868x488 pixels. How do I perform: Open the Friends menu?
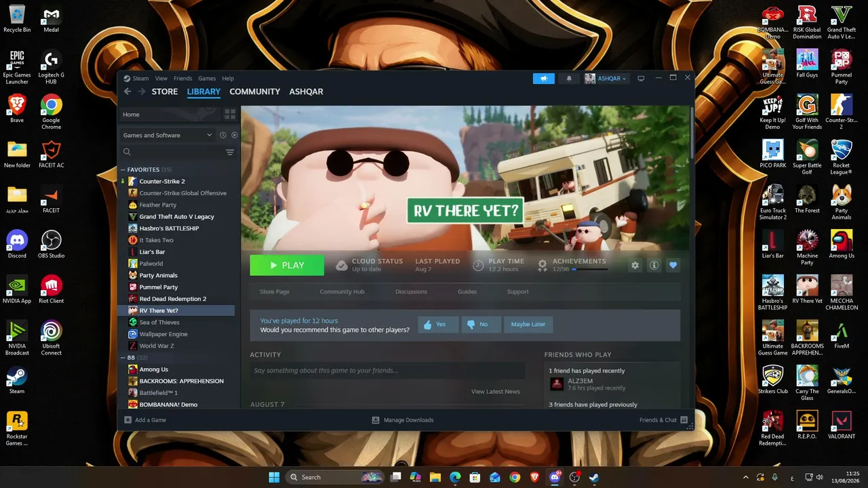pos(182,79)
